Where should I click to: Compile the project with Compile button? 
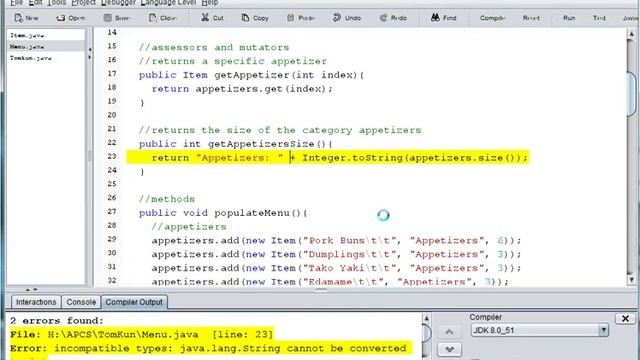492,18
